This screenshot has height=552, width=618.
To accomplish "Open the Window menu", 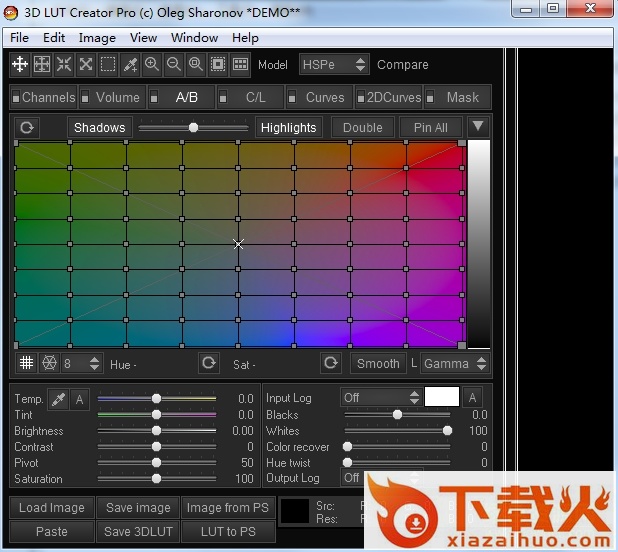I will tap(194, 38).
